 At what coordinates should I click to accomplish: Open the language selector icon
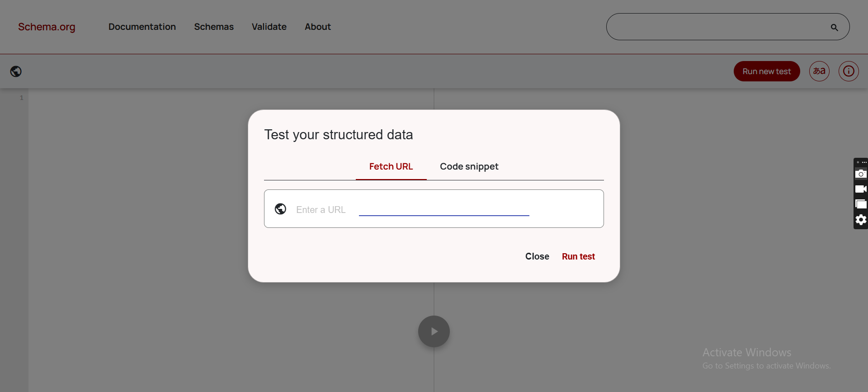pos(819,71)
